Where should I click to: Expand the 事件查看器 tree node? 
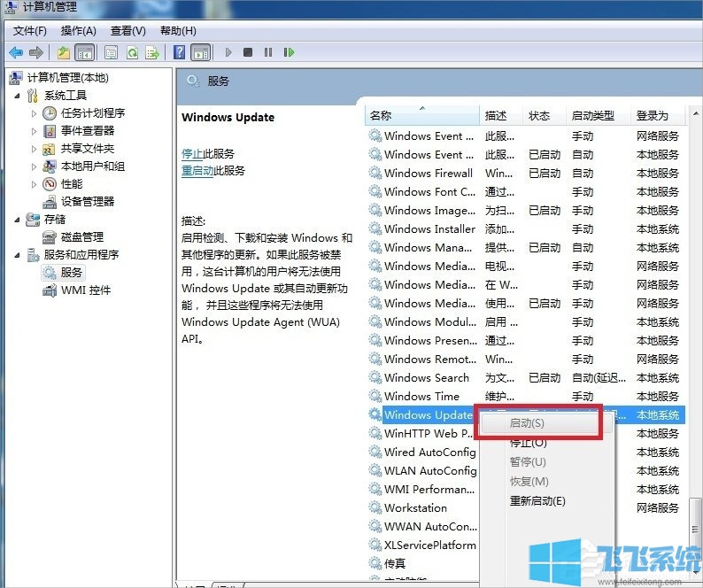tap(34, 131)
